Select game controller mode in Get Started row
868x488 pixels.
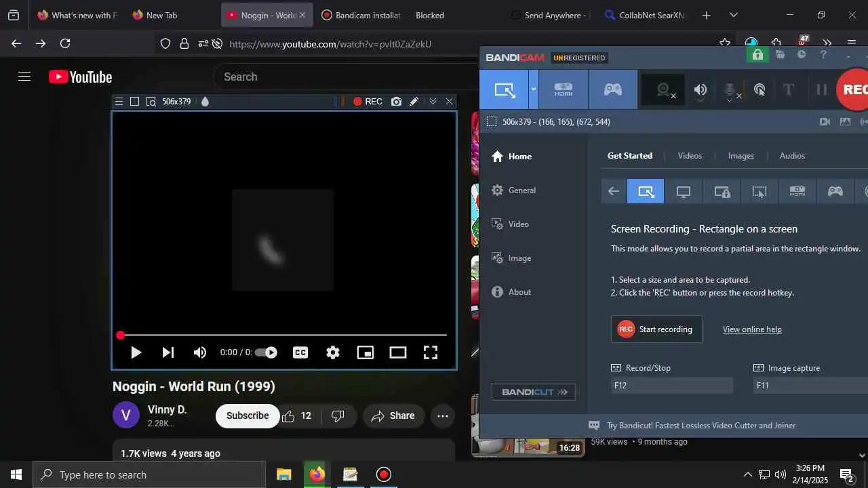tap(835, 192)
